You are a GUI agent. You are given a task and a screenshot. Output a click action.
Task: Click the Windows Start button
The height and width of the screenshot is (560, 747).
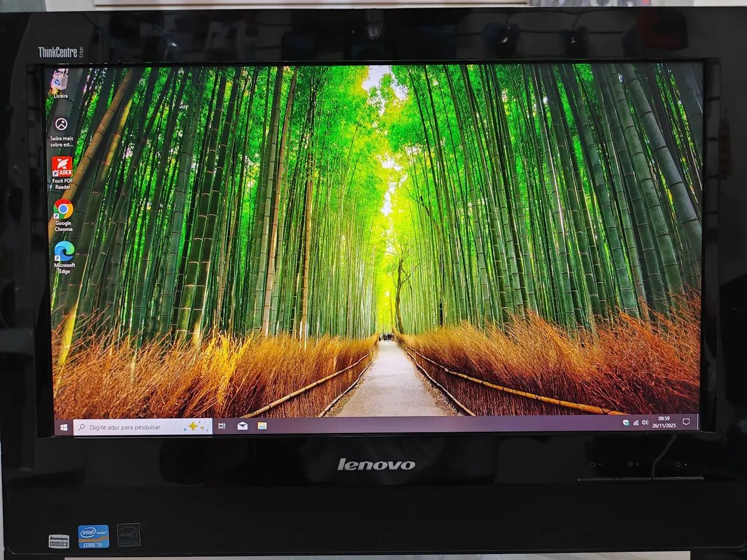(x=64, y=426)
